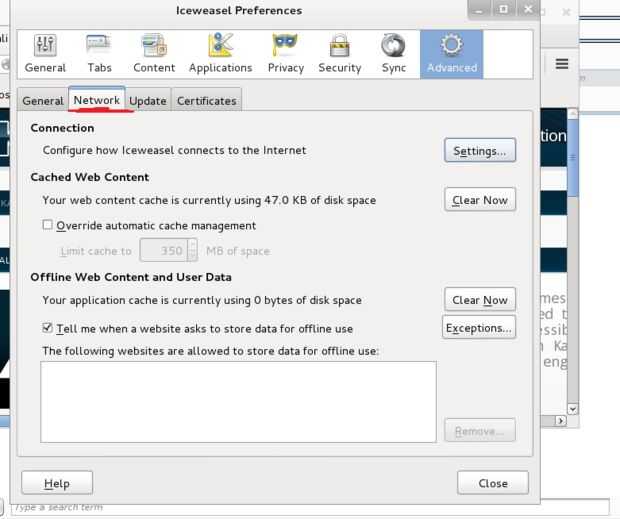Click the 'Cached Web Content' heading
620x519 pixels.
tap(90, 177)
